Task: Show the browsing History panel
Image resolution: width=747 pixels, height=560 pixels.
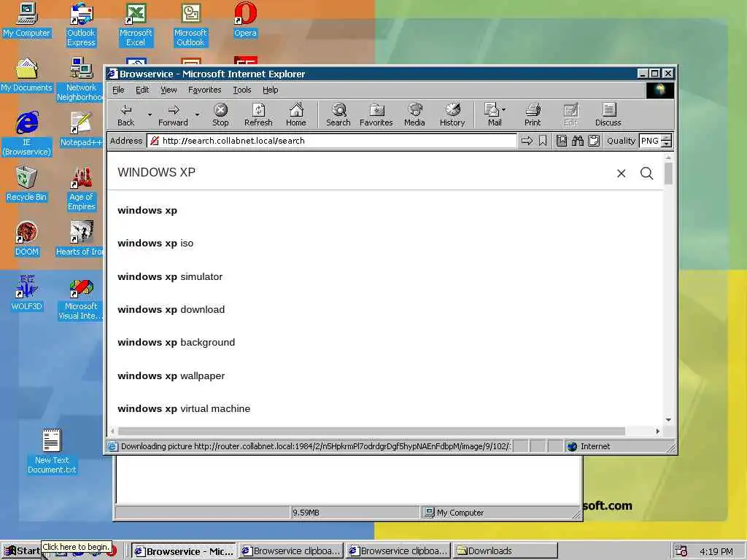Action: [x=452, y=115]
